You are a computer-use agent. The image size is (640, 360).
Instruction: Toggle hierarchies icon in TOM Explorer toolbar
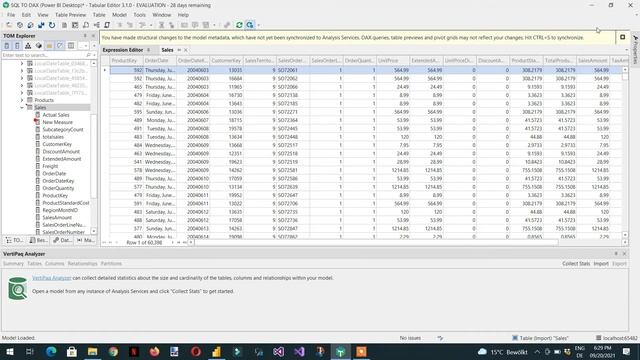(28, 46)
